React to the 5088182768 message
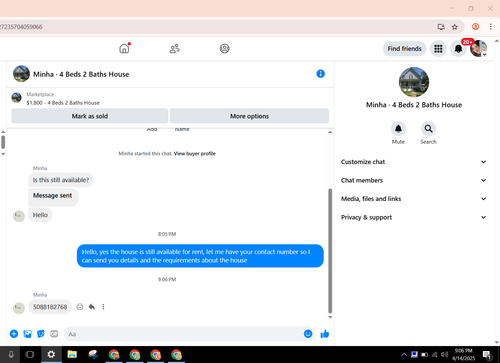Screen dimensions: 500x363 [x=80, y=307]
